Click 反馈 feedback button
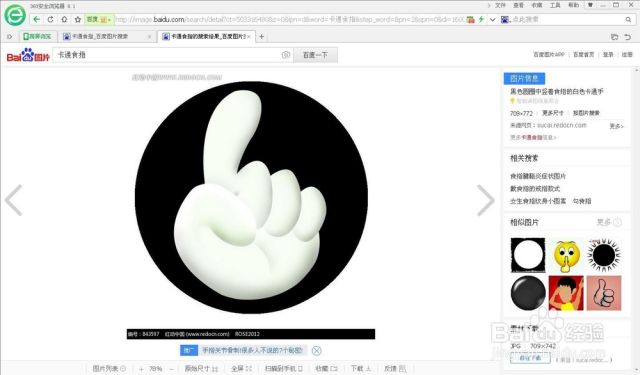This screenshot has width=640, height=375. (395, 368)
